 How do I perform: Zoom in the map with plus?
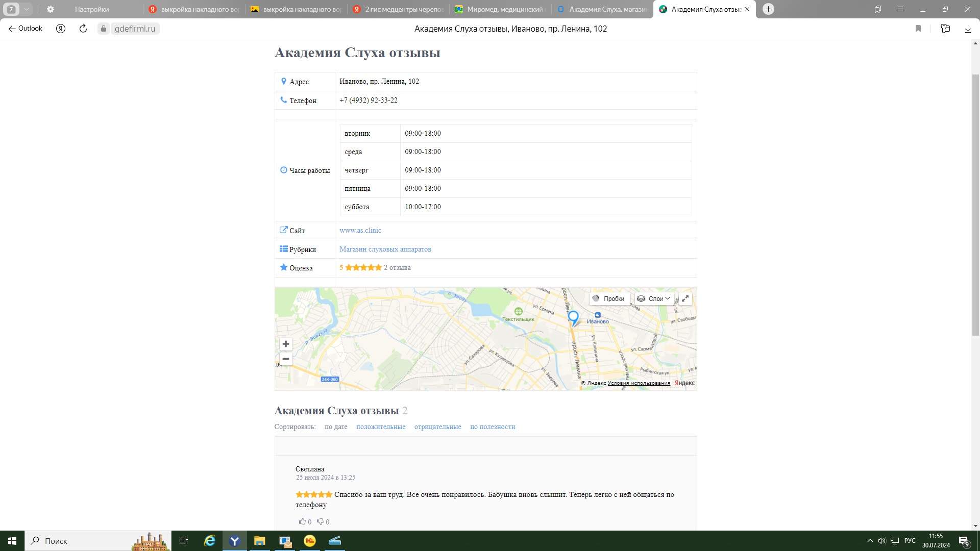[x=286, y=344]
